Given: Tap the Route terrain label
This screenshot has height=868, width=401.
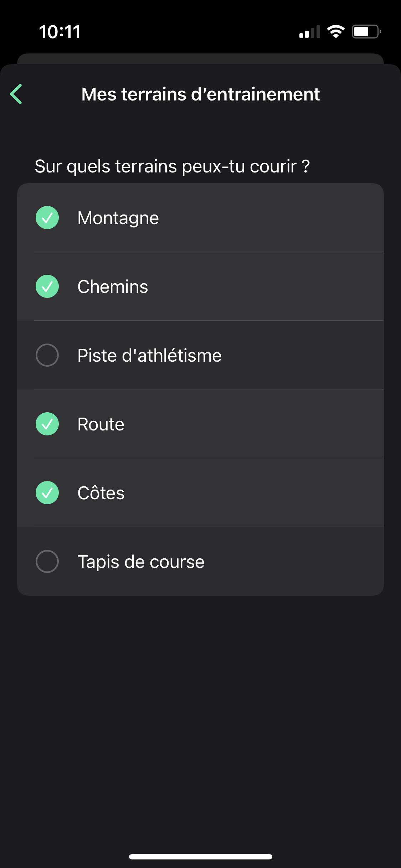Looking at the screenshot, I should click(x=101, y=424).
